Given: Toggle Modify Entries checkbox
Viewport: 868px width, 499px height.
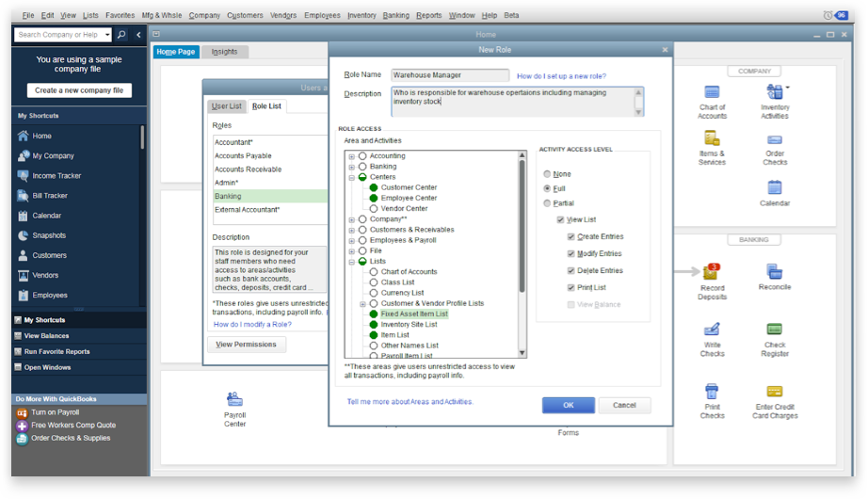Looking at the screenshot, I should (571, 253).
